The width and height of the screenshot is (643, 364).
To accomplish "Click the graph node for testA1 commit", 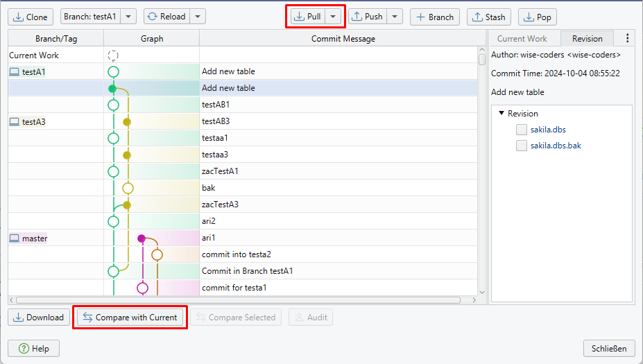I will click(x=114, y=71).
